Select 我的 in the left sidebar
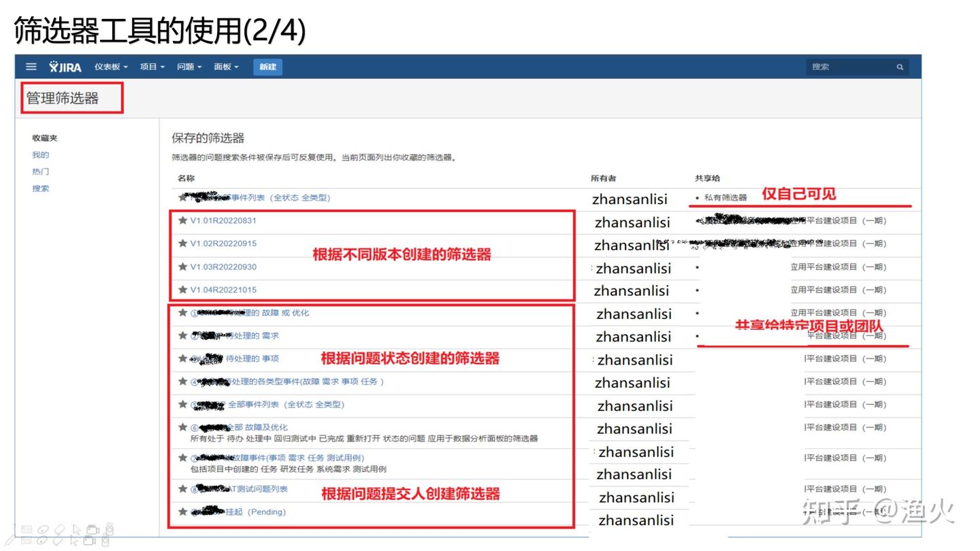 click(x=41, y=155)
